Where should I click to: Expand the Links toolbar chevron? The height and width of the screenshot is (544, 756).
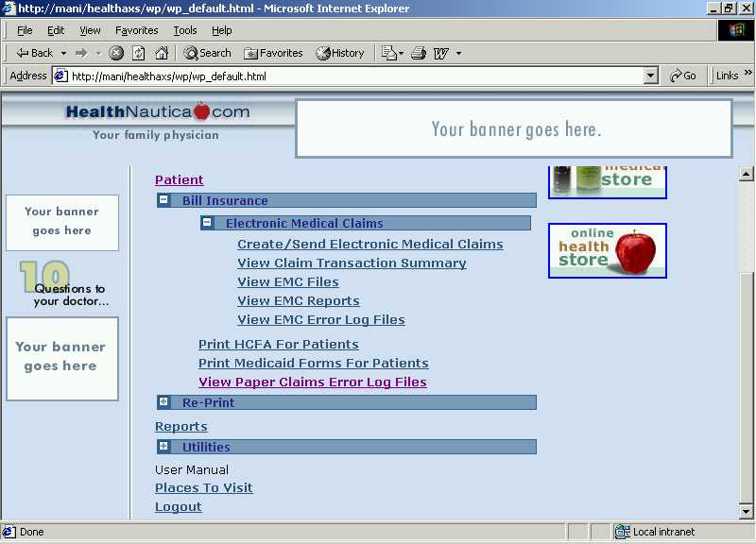747,73
